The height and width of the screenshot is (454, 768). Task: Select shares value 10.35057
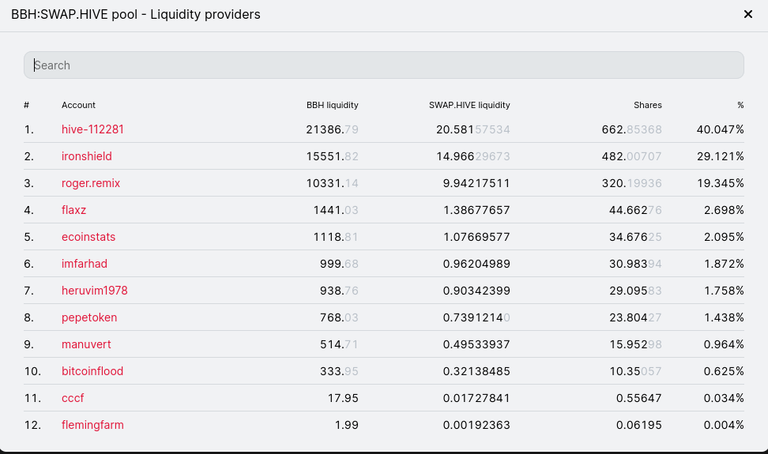click(x=635, y=371)
